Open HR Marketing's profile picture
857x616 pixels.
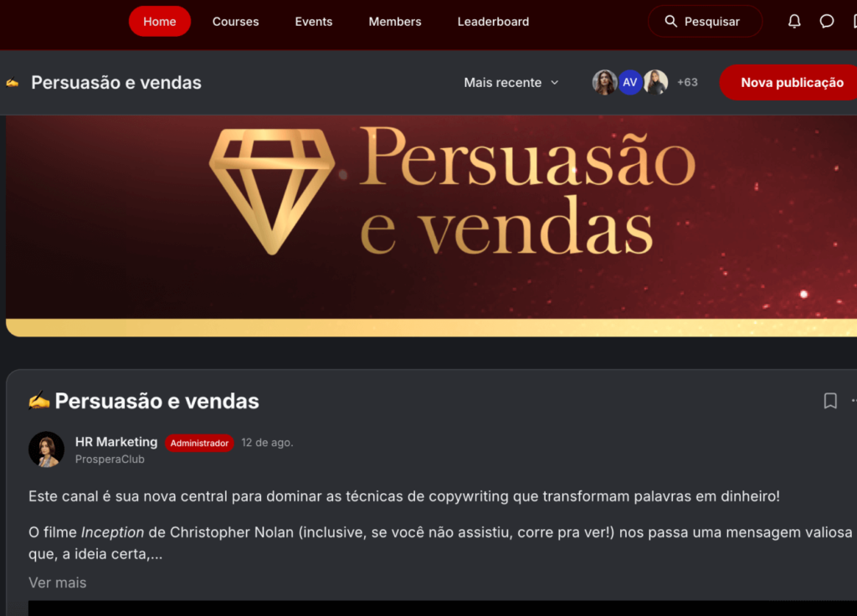[47, 449]
